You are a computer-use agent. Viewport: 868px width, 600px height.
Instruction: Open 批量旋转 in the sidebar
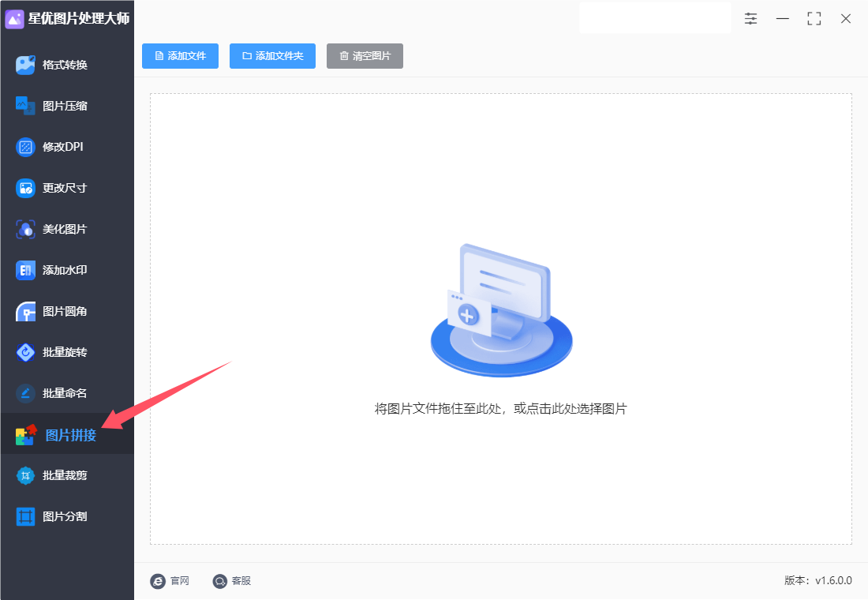67,352
